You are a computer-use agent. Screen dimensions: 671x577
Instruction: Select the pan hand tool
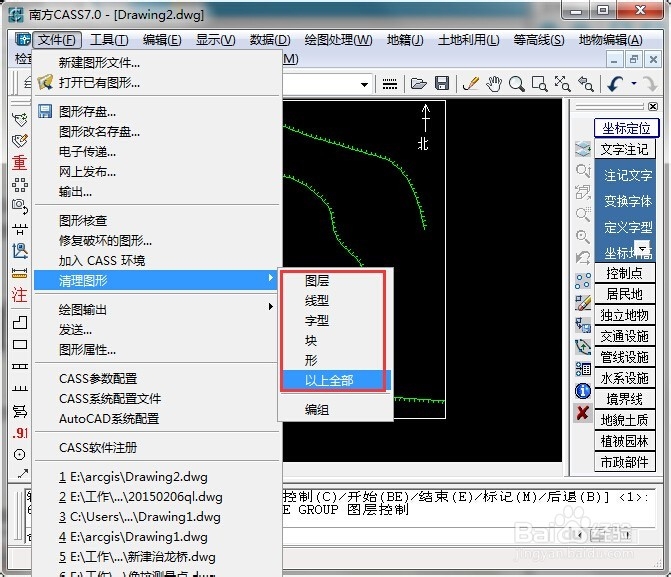494,83
